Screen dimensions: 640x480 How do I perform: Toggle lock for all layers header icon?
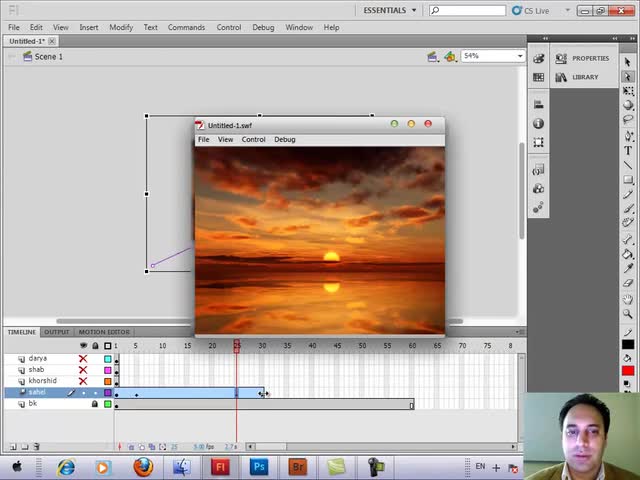pyautogui.click(x=95, y=346)
